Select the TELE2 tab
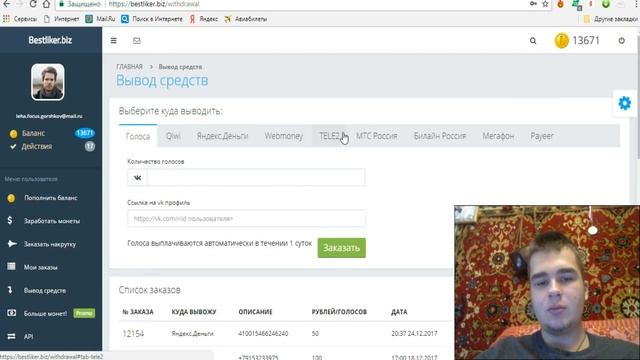The width and height of the screenshot is (640, 360). (x=330, y=136)
